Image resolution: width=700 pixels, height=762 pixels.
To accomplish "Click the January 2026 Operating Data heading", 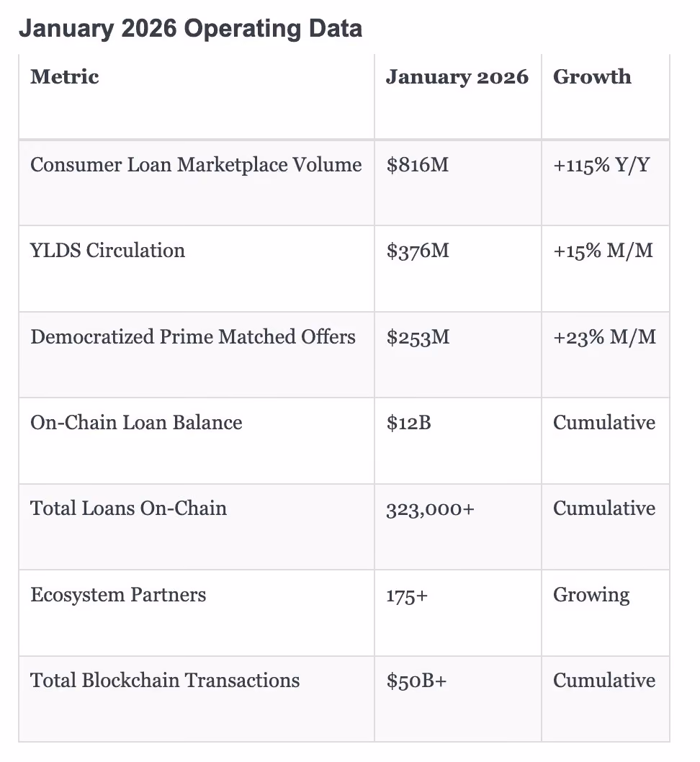I will click(190, 29).
